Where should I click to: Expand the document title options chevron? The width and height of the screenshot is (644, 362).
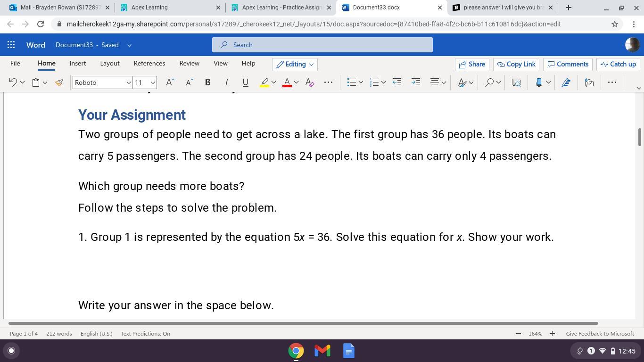tap(129, 45)
